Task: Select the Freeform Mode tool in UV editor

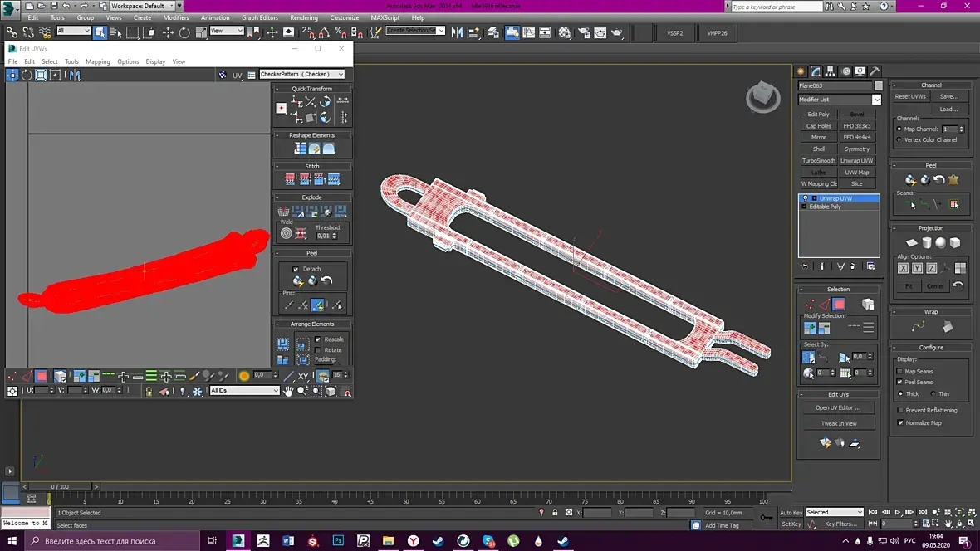Action: pos(56,75)
